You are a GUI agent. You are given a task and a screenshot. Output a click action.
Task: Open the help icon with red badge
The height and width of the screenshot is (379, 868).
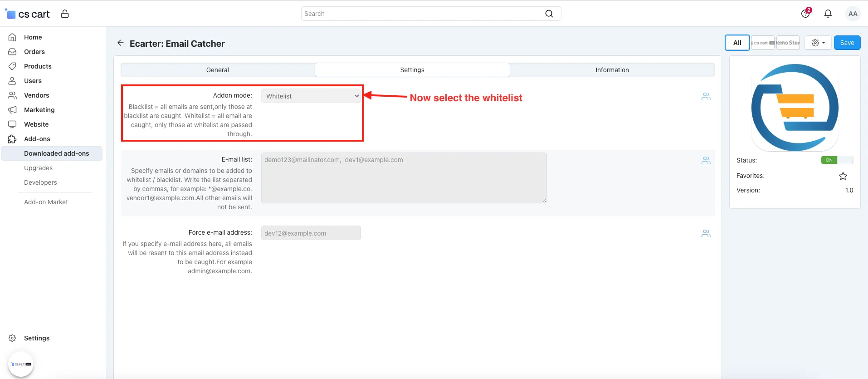805,14
